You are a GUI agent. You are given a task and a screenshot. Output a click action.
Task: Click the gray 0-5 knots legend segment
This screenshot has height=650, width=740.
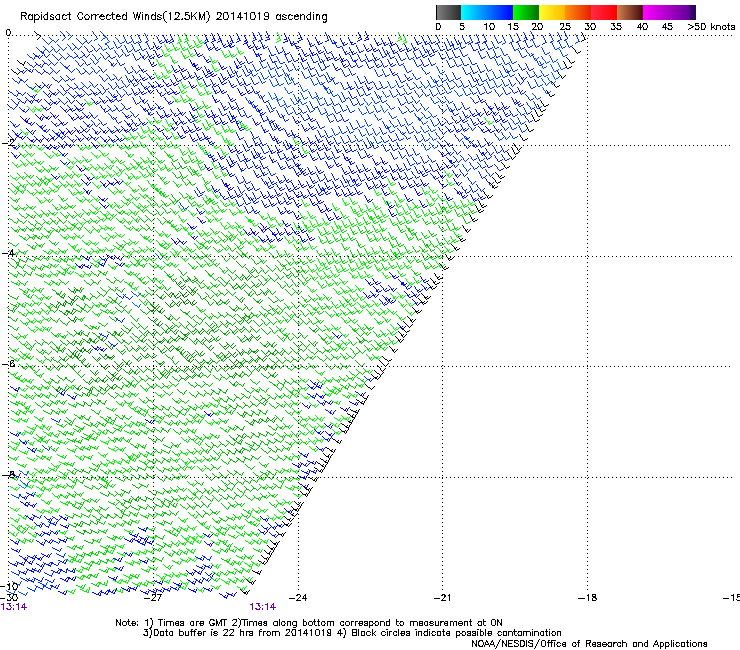click(x=448, y=12)
